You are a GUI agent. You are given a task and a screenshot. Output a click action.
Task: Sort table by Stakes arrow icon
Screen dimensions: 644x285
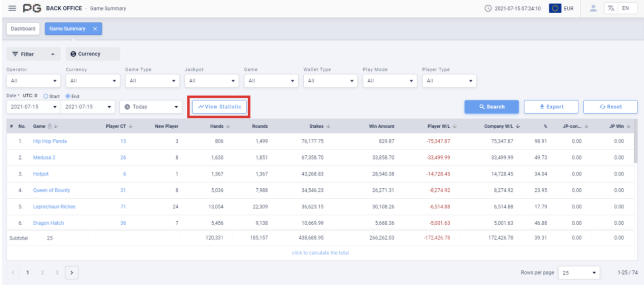328,126
